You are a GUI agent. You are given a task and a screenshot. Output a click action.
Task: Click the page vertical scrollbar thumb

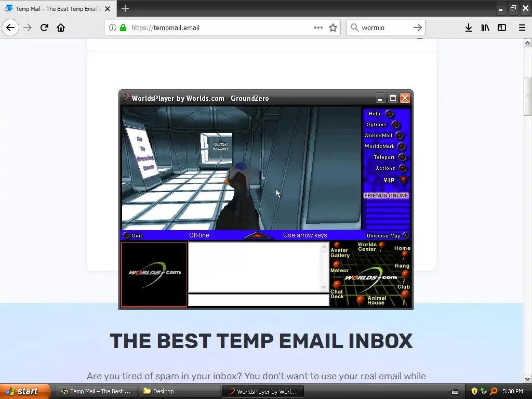528,97
